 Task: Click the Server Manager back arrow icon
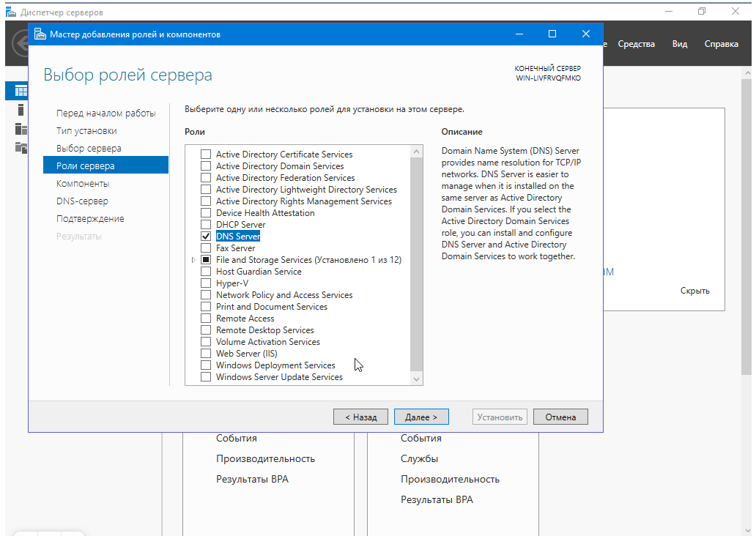(x=21, y=44)
